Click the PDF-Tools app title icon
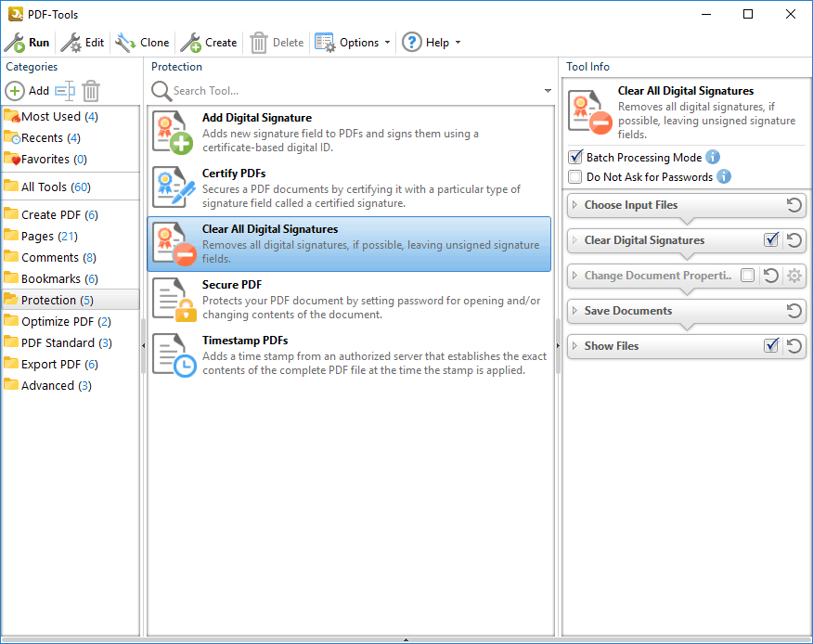 coord(16,14)
